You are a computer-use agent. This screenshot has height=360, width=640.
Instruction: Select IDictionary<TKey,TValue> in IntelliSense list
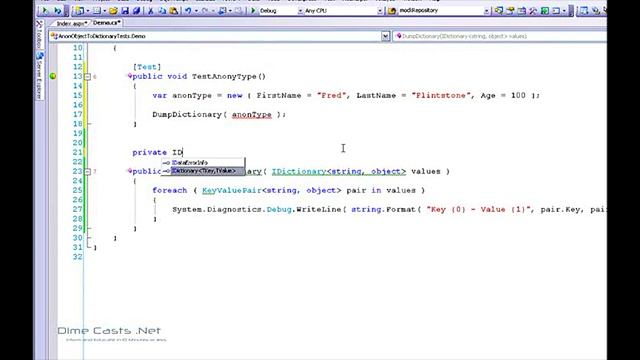coord(204,171)
